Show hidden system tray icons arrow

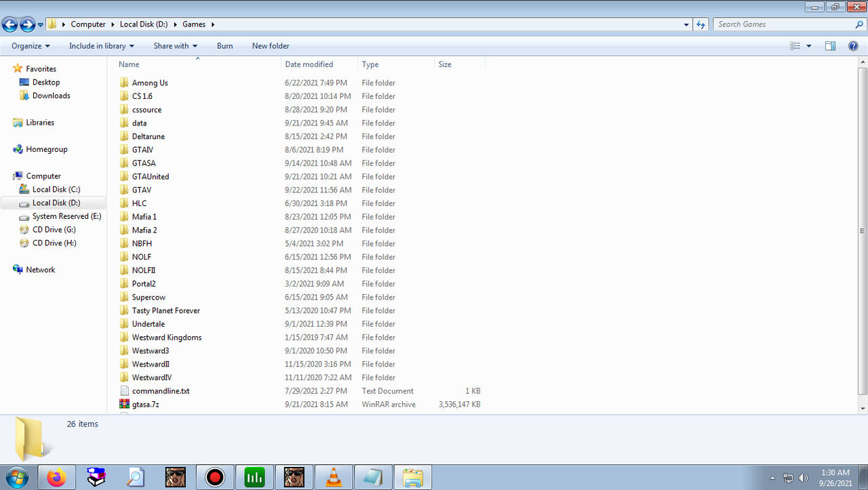click(773, 478)
